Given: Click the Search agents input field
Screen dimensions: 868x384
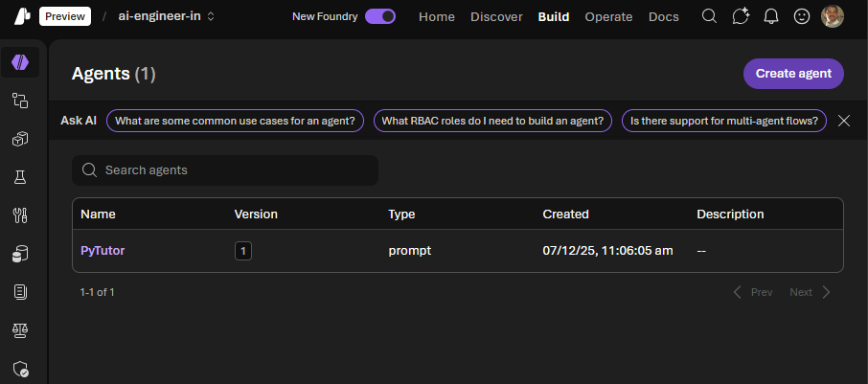Looking at the screenshot, I should (225, 170).
